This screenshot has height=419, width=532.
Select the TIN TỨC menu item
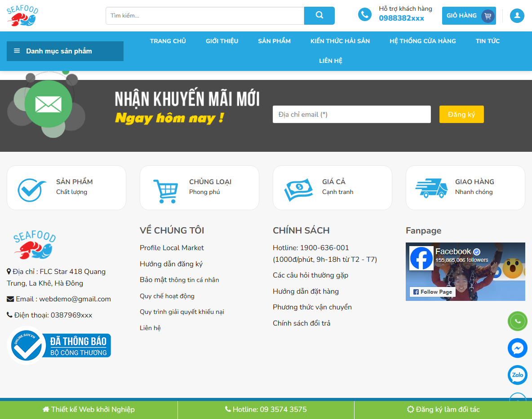[487, 41]
